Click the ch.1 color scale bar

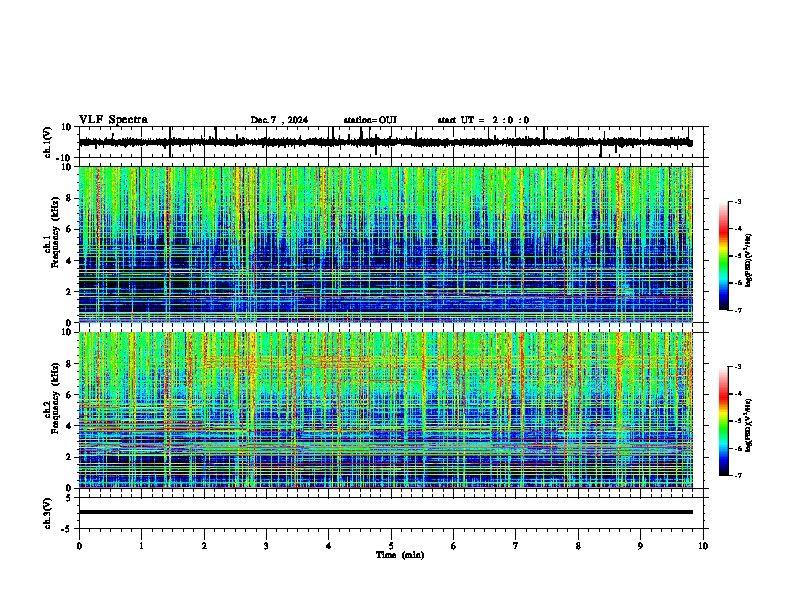724,256
